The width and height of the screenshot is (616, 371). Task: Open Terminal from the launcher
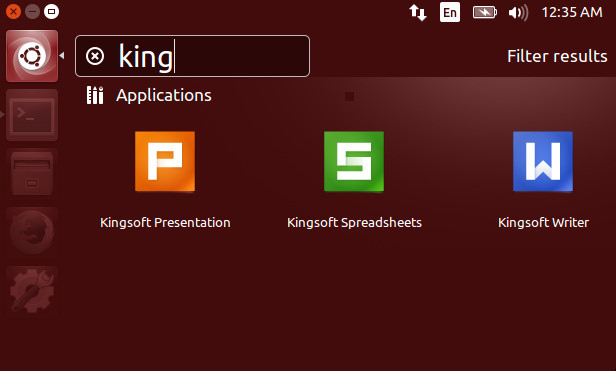[x=32, y=115]
